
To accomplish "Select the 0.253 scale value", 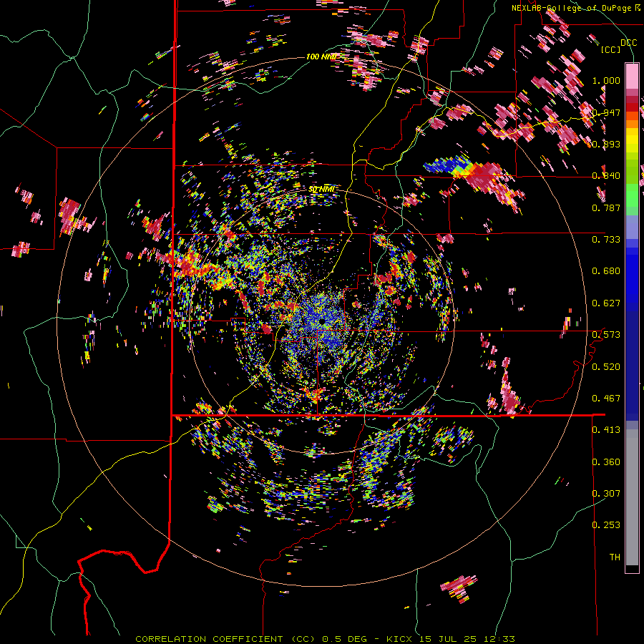I will pyautogui.click(x=606, y=525).
